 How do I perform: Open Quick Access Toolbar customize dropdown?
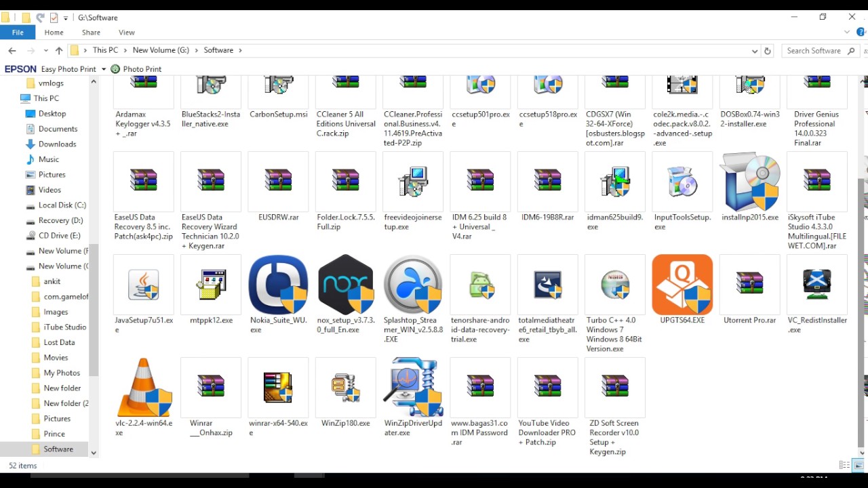(x=66, y=18)
